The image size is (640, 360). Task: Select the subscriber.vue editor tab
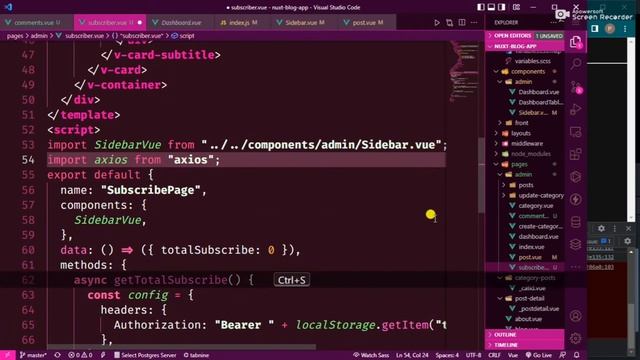click(x=110, y=22)
